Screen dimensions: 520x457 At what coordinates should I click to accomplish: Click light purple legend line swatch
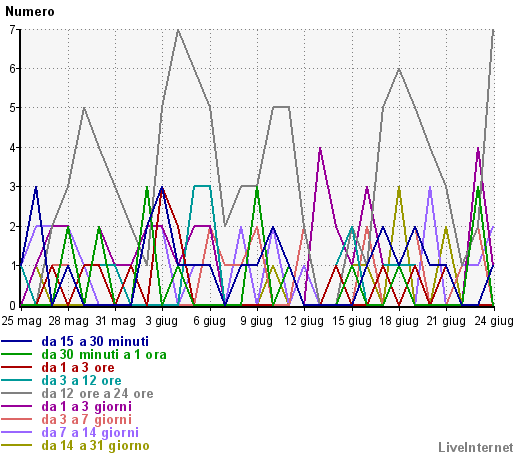click(17, 432)
